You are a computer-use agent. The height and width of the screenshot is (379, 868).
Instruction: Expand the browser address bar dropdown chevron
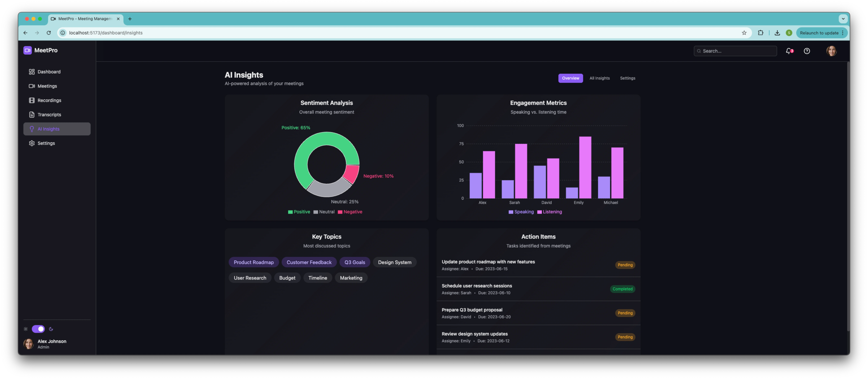coord(843,19)
